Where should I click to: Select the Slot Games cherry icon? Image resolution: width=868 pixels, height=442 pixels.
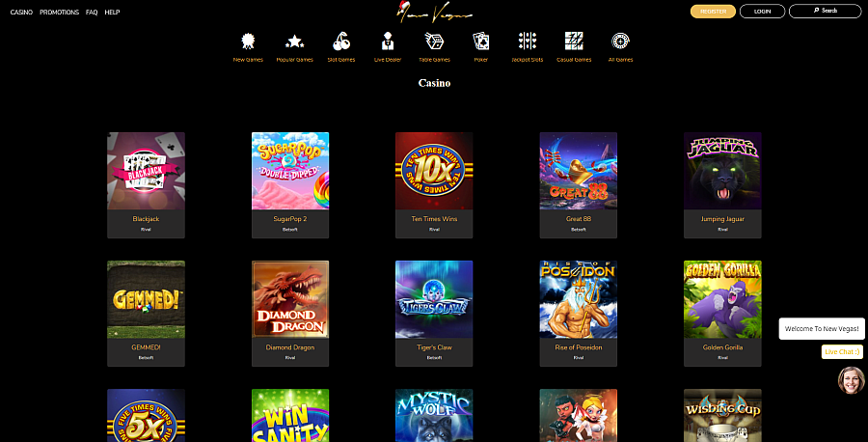pos(341,41)
